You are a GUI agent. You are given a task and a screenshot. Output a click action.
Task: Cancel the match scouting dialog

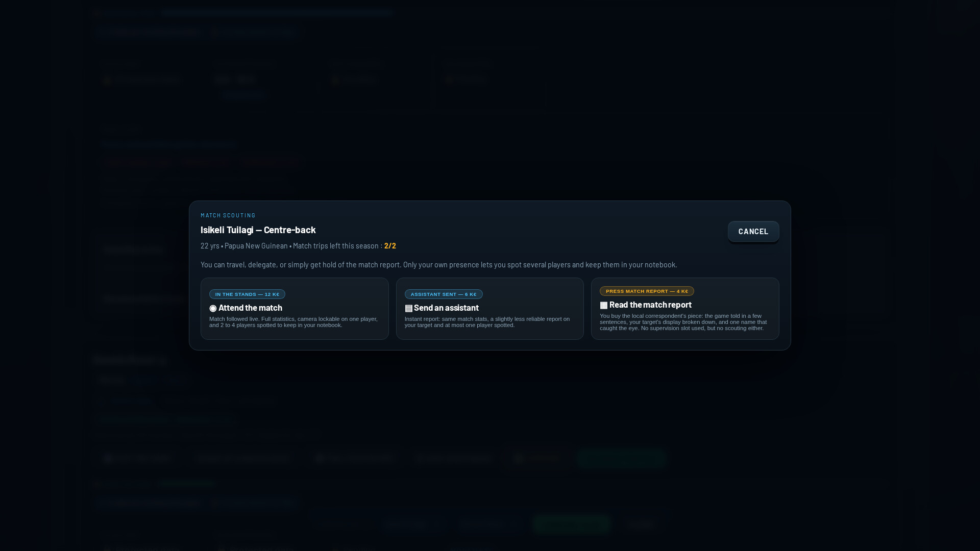[x=753, y=232]
